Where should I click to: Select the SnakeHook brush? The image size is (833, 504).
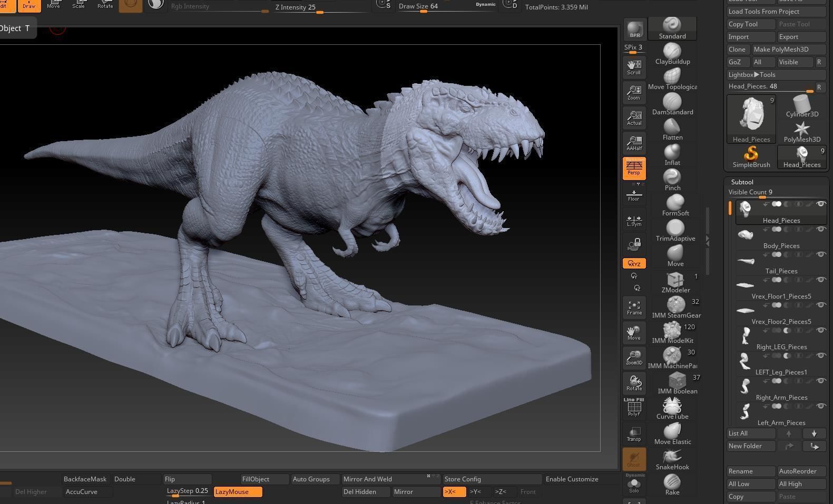(x=672, y=459)
